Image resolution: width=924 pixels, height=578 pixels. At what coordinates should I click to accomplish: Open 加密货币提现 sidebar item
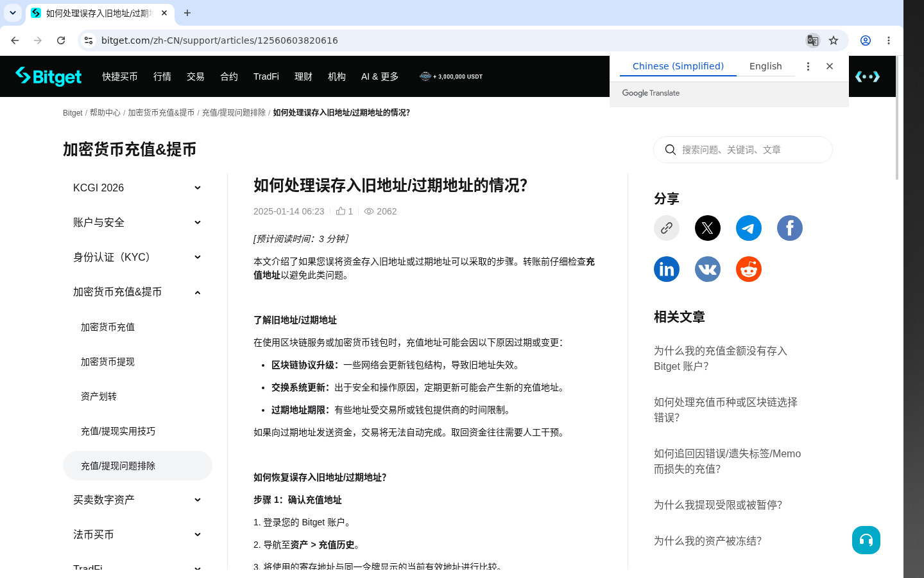pyautogui.click(x=137, y=362)
